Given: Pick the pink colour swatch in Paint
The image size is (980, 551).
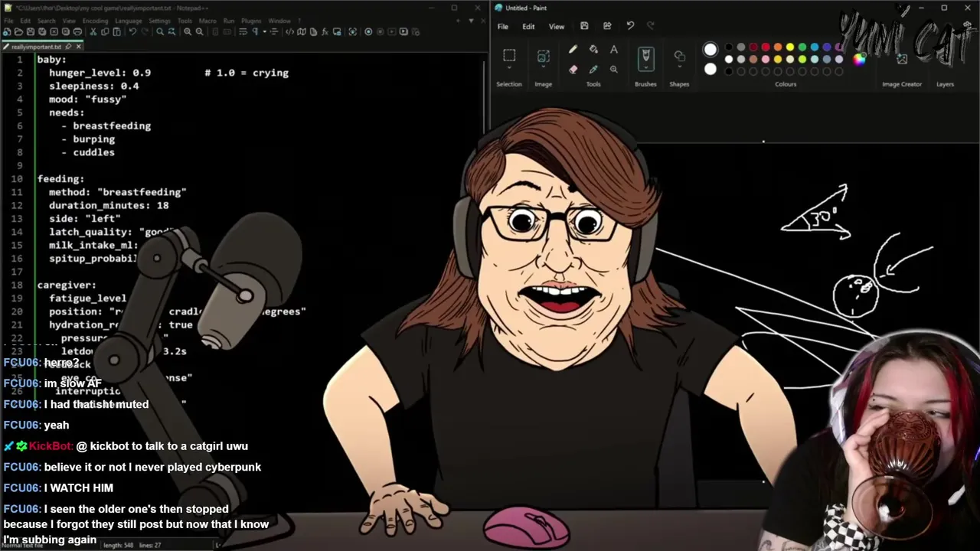Looking at the screenshot, I should pos(766,59).
